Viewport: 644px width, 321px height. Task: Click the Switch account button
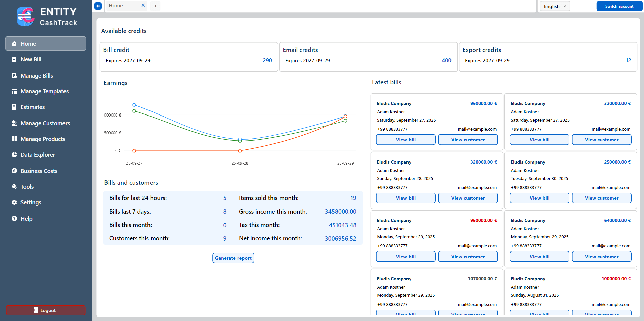(619, 6)
